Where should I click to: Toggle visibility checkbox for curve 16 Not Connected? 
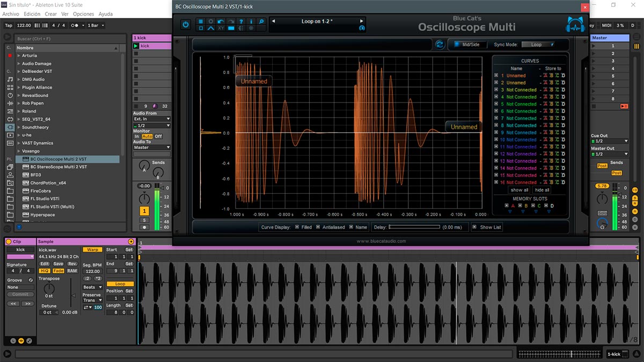tap(496, 182)
